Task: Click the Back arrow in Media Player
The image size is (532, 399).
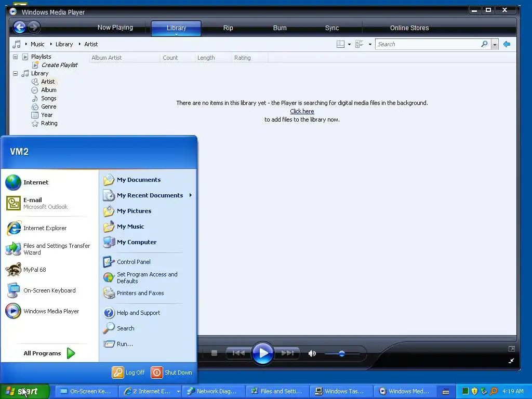Action: (19, 27)
